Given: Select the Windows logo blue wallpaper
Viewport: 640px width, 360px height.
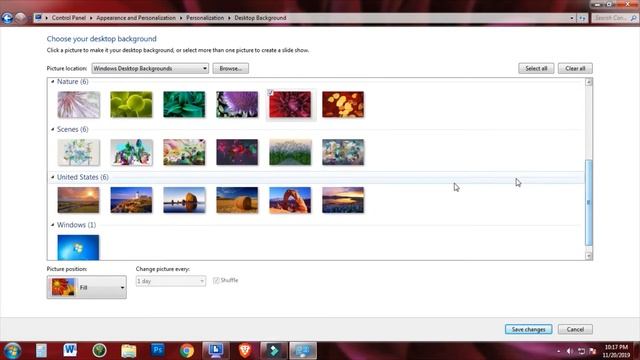Looking at the screenshot, I should (x=78, y=247).
